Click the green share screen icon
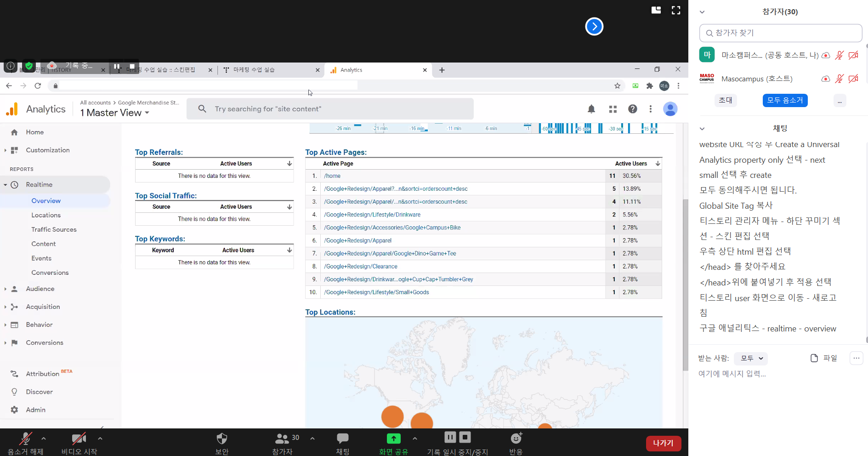This screenshot has width=868, height=456. tap(393, 439)
